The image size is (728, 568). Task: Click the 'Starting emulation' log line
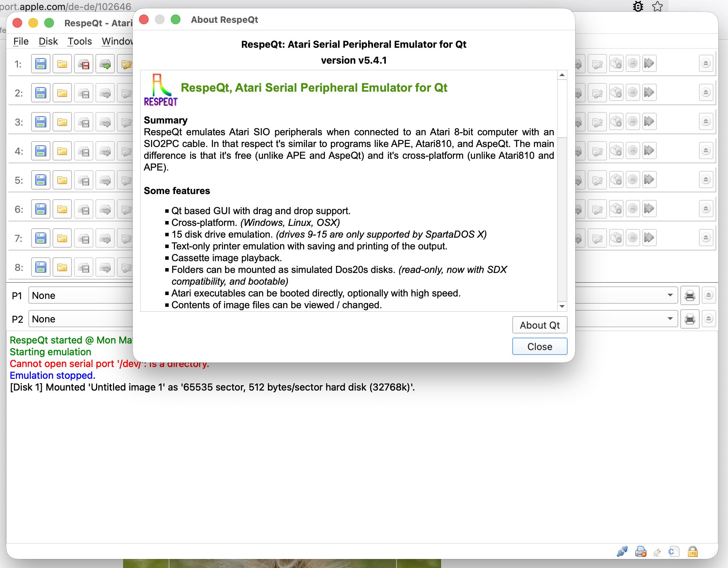coord(50,352)
